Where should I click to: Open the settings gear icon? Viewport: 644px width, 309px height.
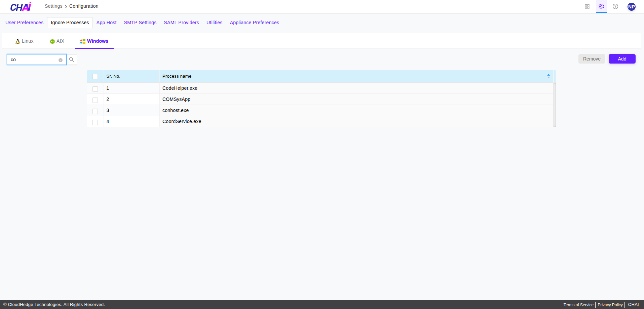601,6
